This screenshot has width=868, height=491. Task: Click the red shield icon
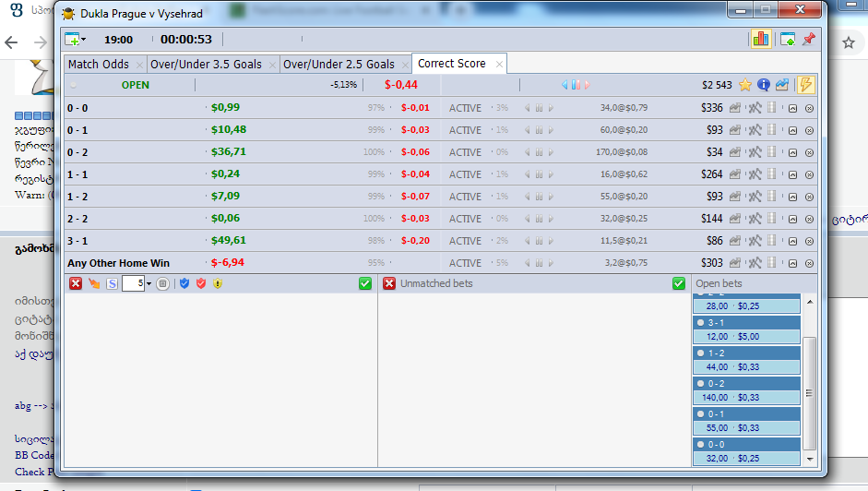tap(201, 283)
